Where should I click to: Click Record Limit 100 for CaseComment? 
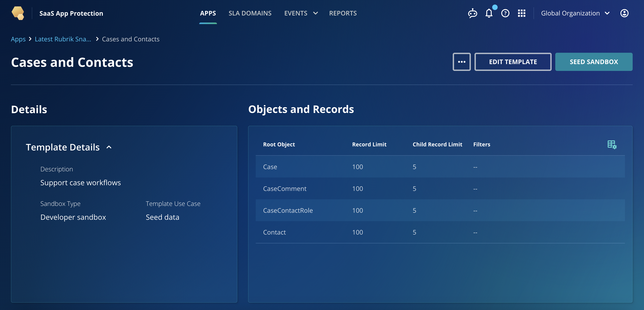pos(357,189)
